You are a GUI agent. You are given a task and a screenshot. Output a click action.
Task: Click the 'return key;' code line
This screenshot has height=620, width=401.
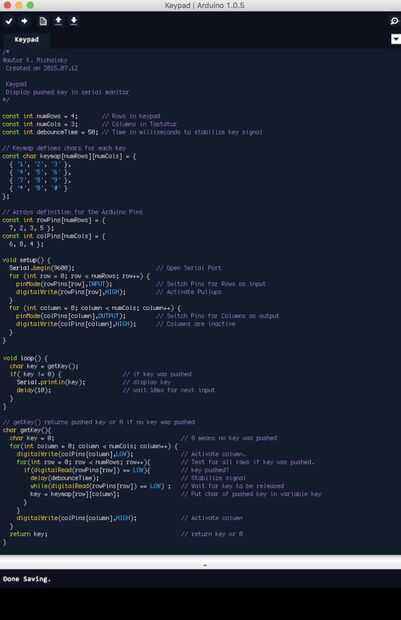pyautogui.click(x=28, y=534)
